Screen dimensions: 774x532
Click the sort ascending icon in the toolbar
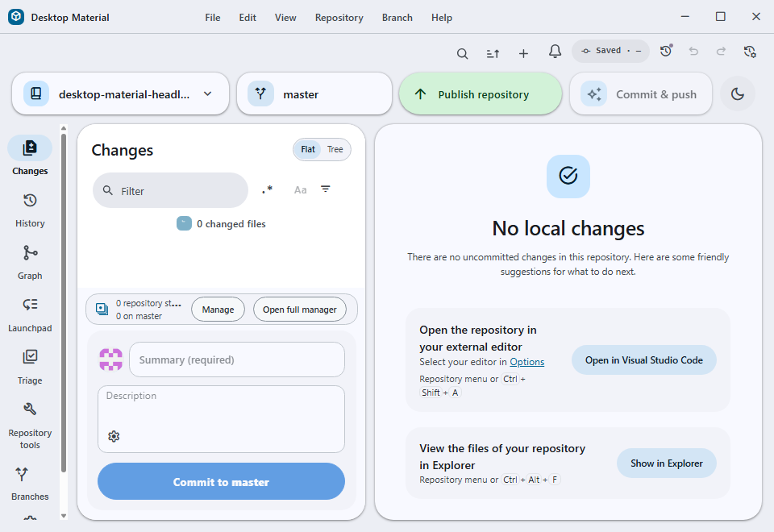[x=493, y=53]
